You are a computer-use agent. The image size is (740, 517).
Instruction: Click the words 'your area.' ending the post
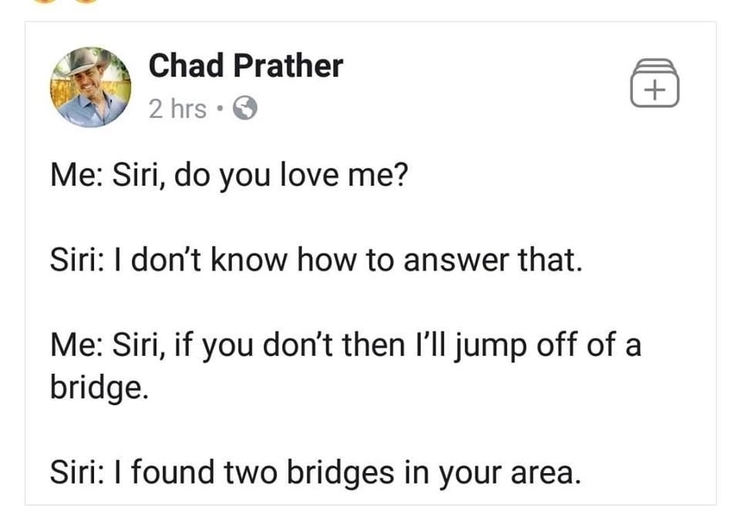(x=509, y=474)
